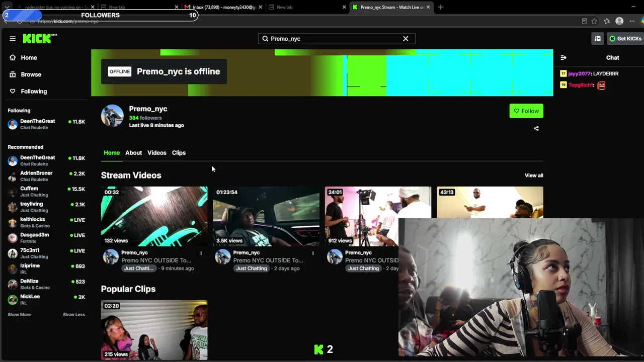Open Topglitch1's name in chat

coord(581,85)
